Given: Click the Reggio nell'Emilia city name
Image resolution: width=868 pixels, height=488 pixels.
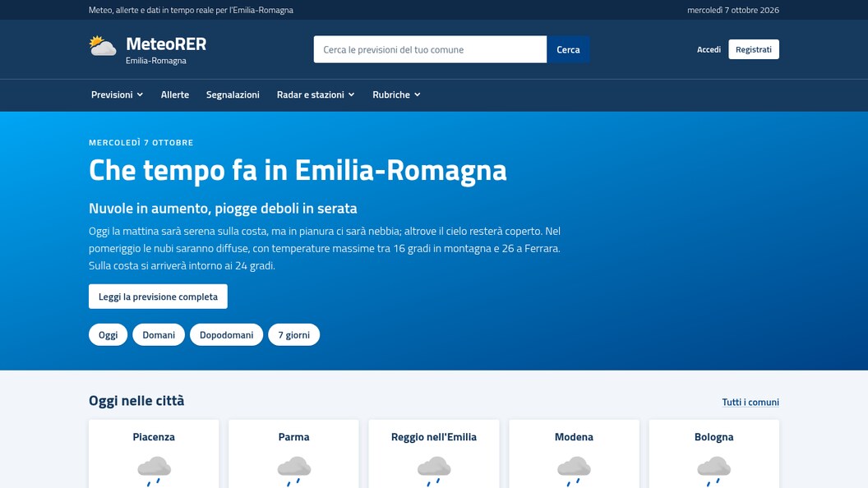Looking at the screenshot, I should point(434,437).
